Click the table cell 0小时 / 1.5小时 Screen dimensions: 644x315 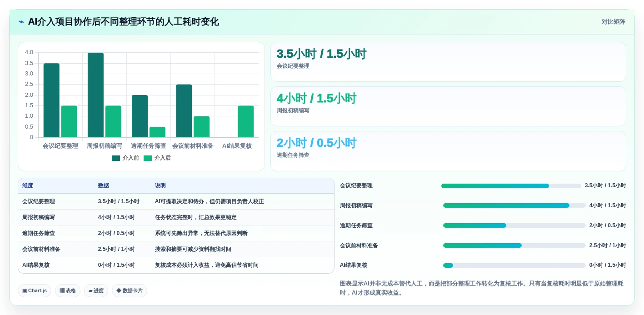(116, 265)
